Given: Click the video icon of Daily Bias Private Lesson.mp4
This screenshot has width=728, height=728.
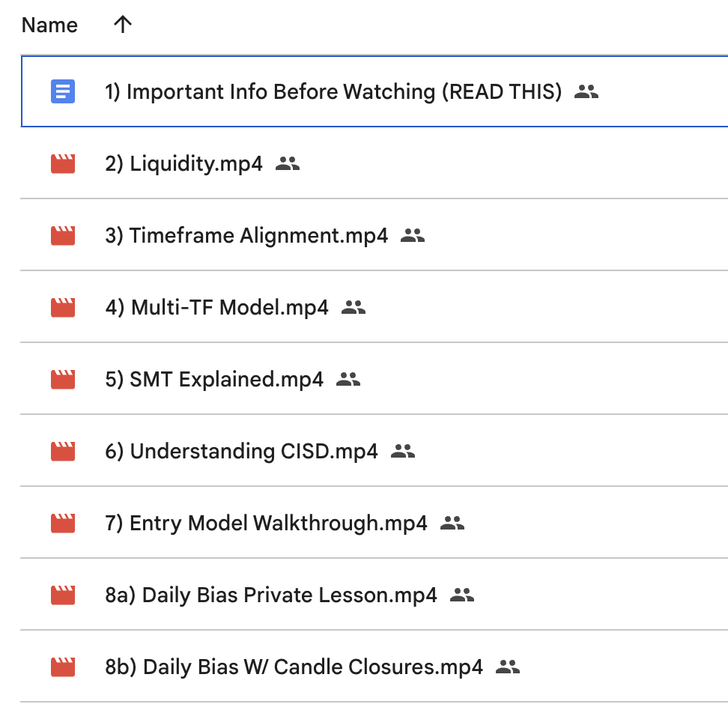Looking at the screenshot, I should (x=63, y=595).
